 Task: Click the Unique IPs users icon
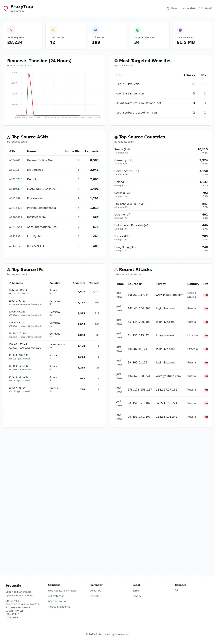click(95, 30)
